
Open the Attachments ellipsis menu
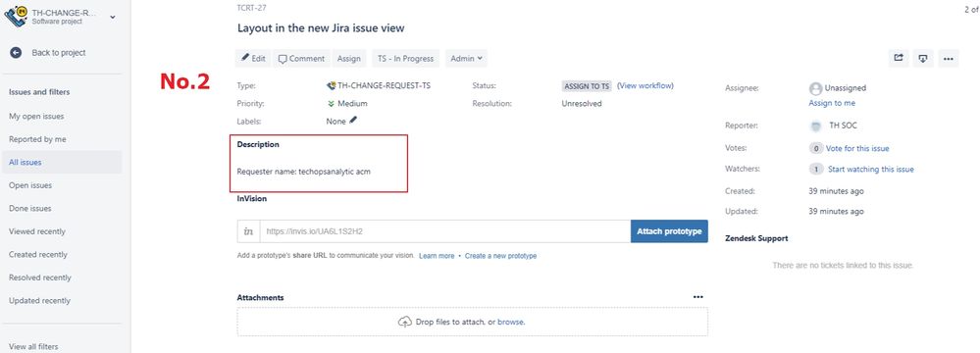[x=698, y=297]
